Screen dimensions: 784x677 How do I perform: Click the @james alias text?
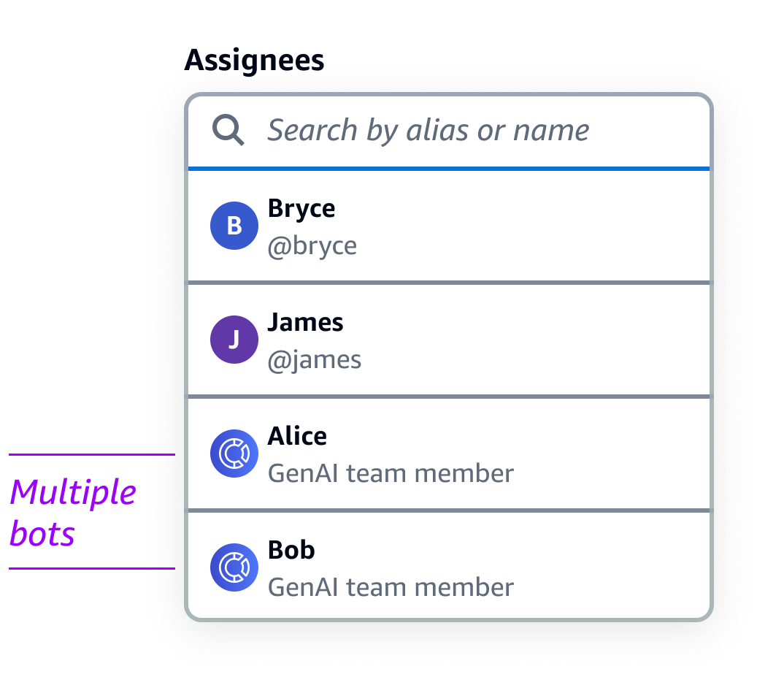point(315,359)
